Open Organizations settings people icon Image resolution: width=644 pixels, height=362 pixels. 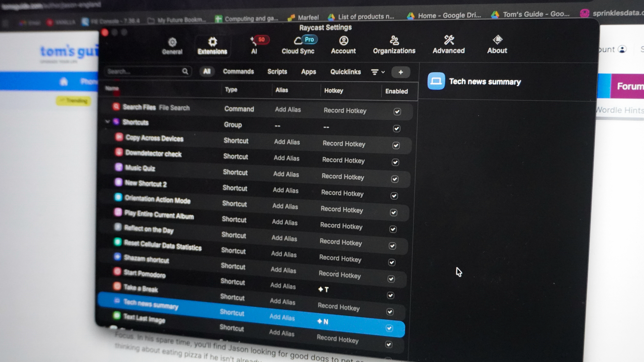click(394, 40)
